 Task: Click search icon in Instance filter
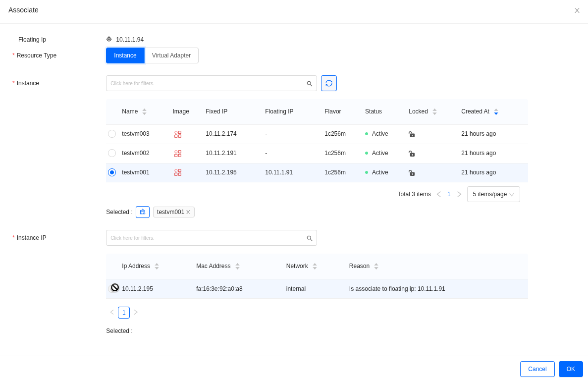pyautogui.click(x=309, y=84)
